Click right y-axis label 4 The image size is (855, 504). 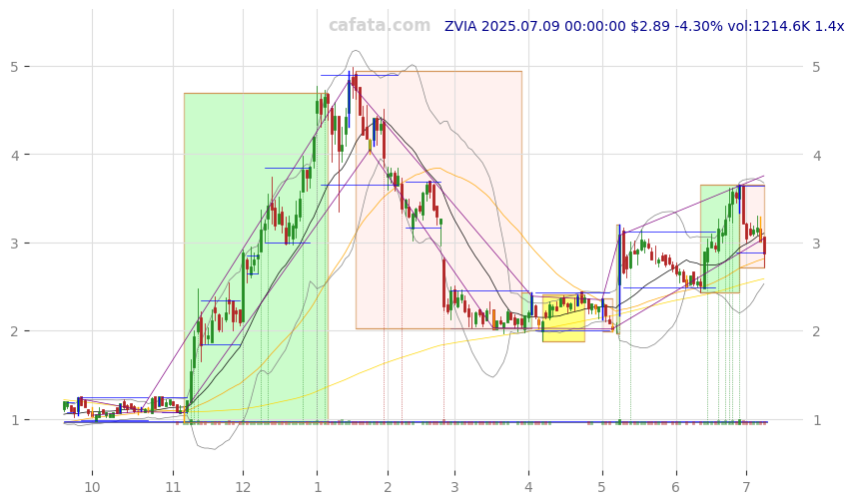pos(816,156)
